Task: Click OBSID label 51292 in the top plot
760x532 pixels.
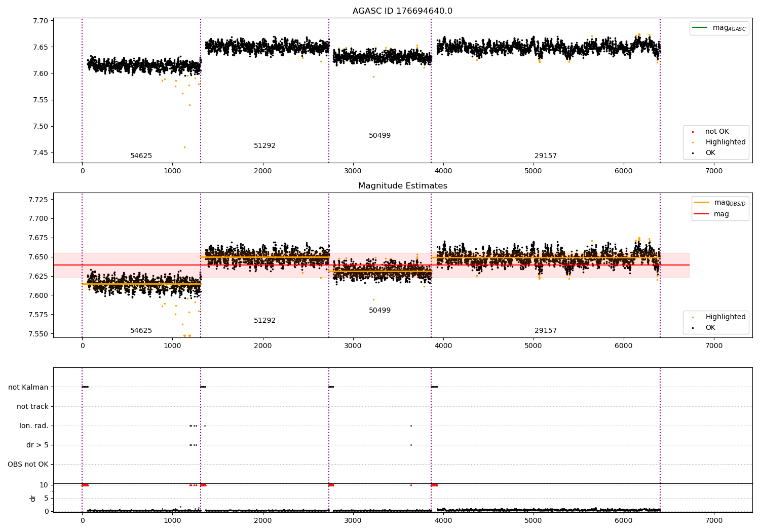Action: [264, 146]
